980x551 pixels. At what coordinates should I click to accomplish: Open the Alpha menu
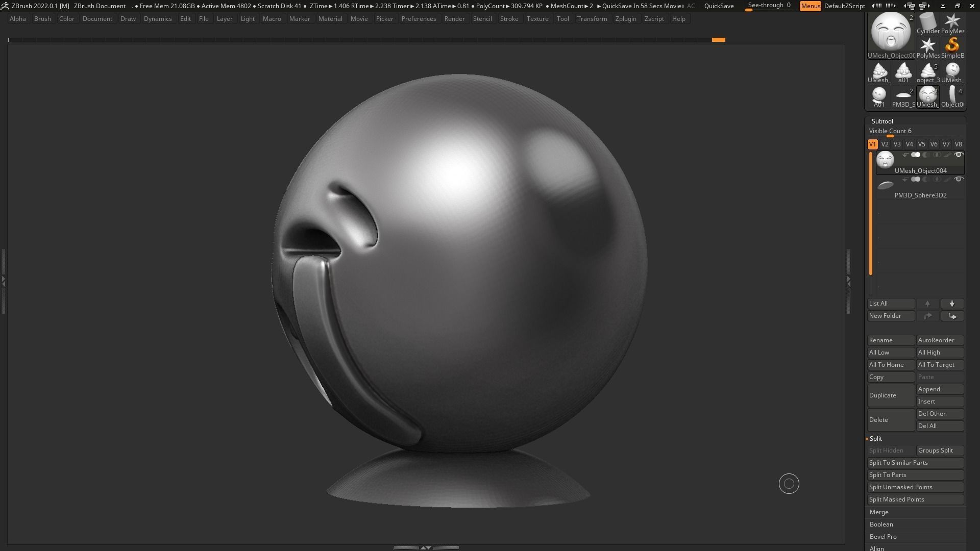click(17, 19)
